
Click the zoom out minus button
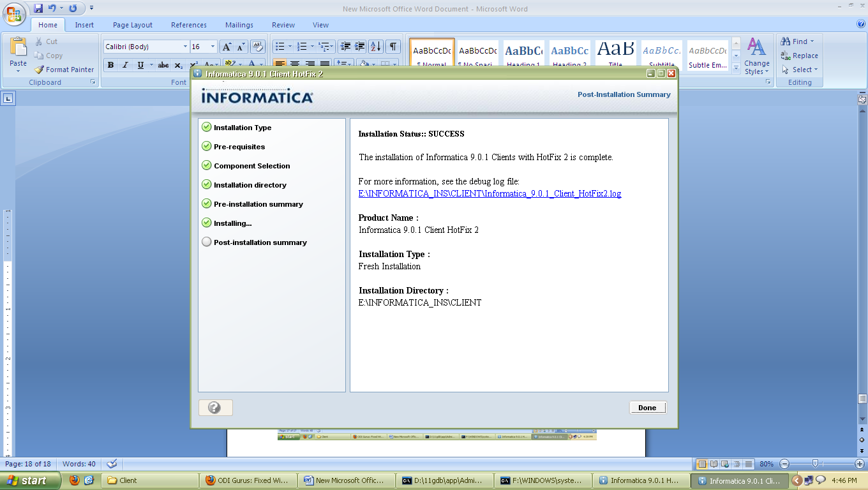click(785, 464)
